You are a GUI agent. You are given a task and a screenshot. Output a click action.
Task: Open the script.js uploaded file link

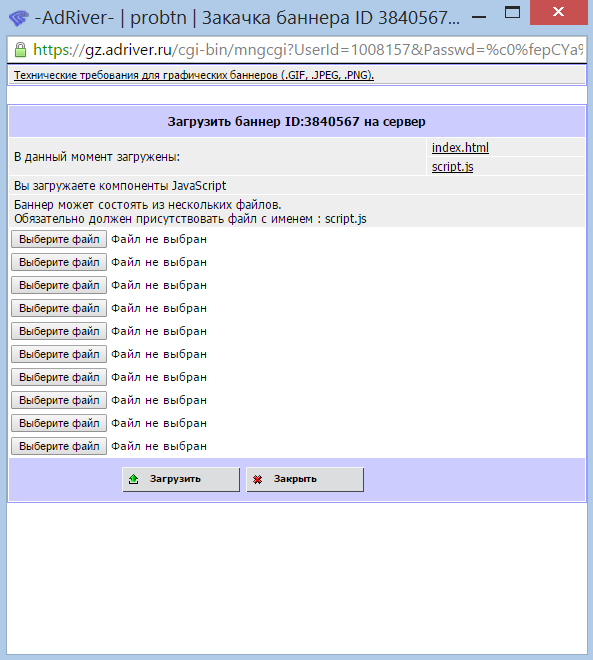452,167
